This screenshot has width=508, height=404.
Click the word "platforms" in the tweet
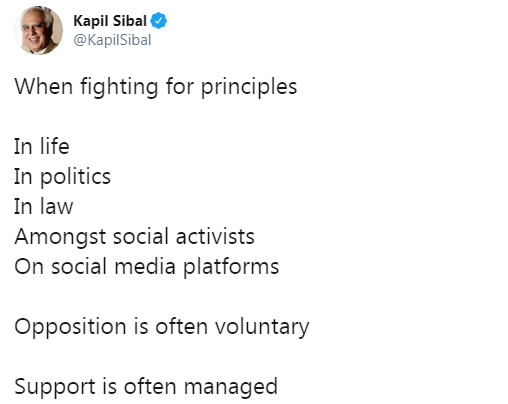click(x=231, y=267)
